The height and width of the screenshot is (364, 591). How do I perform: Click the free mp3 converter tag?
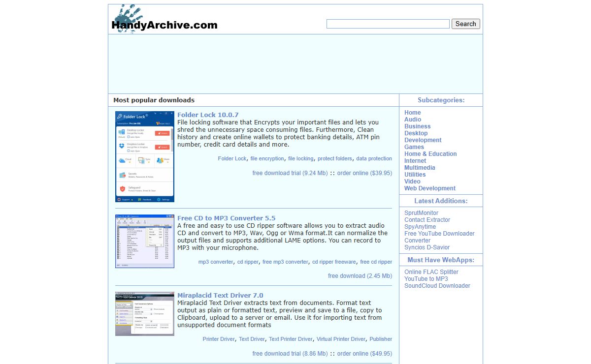pos(285,262)
